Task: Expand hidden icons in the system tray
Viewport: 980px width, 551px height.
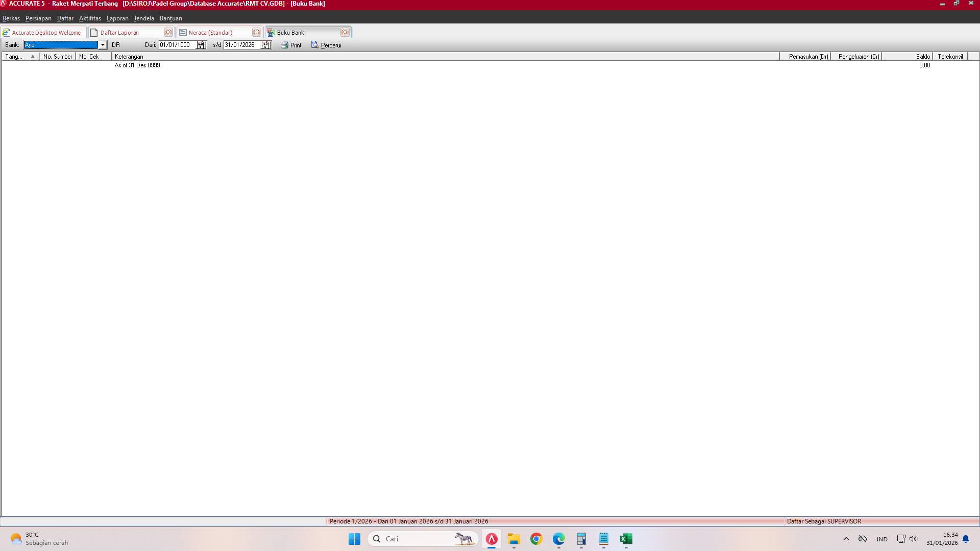Action: pyautogui.click(x=846, y=539)
